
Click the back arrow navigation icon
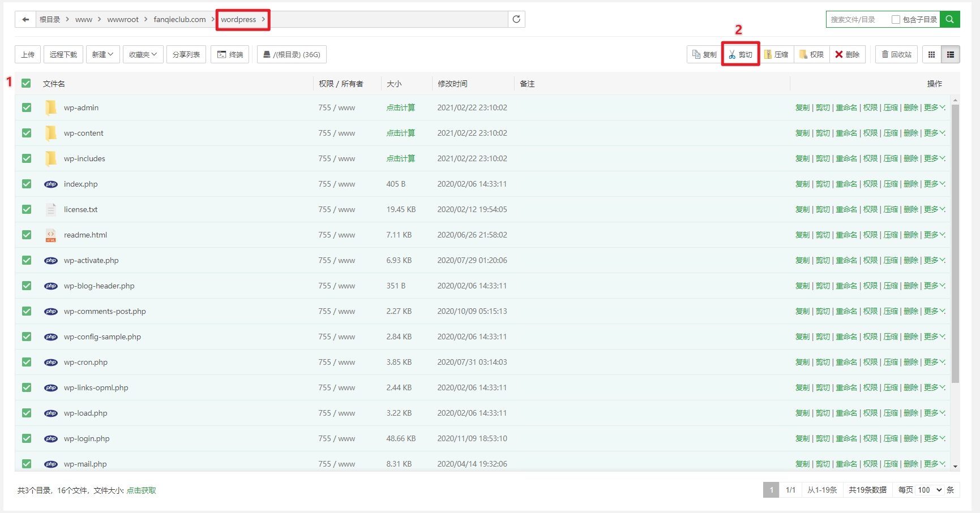coord(25,19)
